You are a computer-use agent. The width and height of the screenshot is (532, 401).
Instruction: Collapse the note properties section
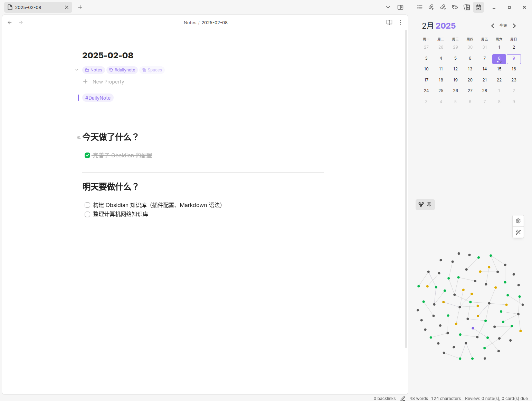click(77, 70)
